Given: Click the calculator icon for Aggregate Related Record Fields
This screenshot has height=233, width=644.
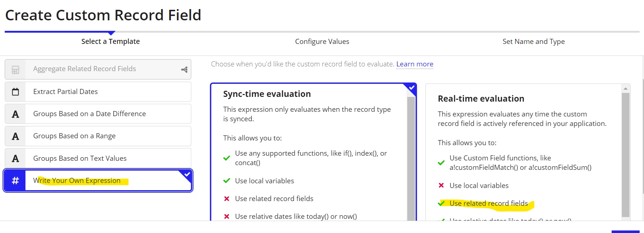Looking at the screenshot, I should click(x=15, y=70).
